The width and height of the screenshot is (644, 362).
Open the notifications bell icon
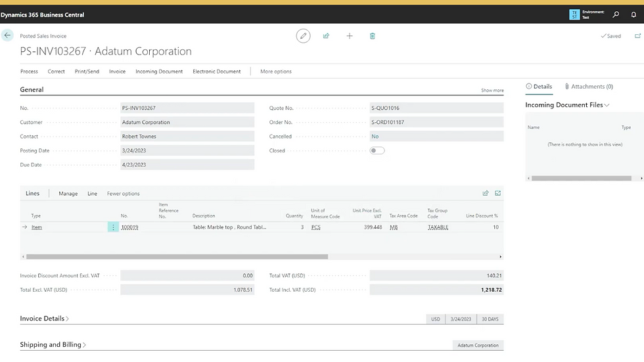point(633,14)
